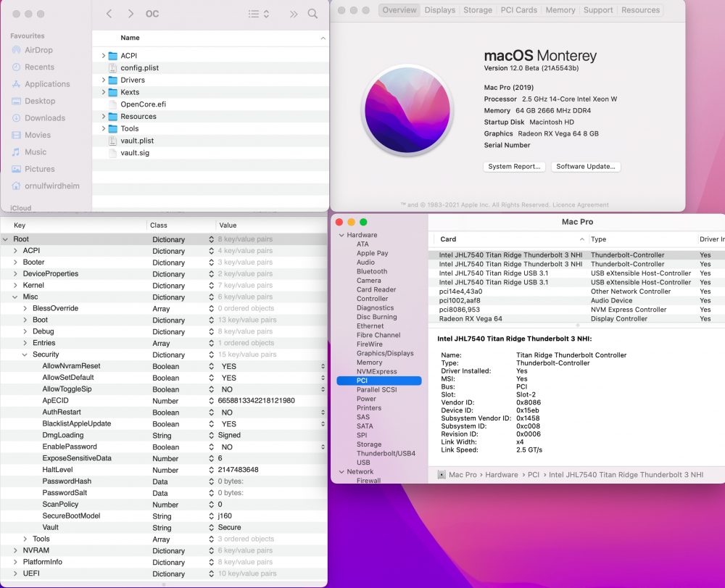The height and width of the screenshot is (588, 725).
Task: Go back with Finder back arrow
Action: tap(109, 14)
